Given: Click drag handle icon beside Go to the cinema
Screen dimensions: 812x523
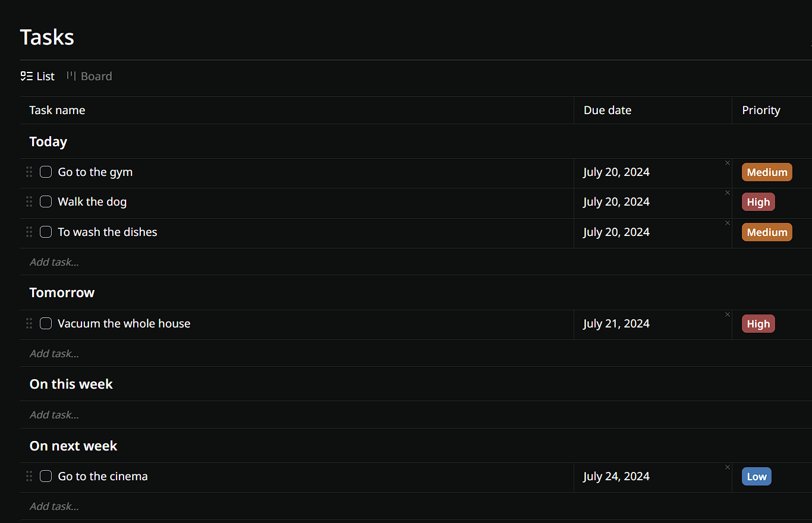Looking at the screenshot, I should (29, 477).
